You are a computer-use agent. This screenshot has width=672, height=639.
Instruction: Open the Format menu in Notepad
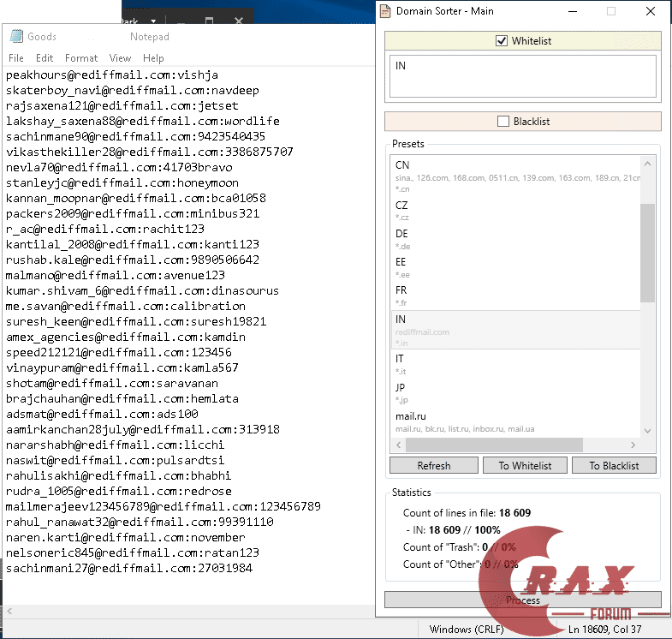[x=81, y=58]
